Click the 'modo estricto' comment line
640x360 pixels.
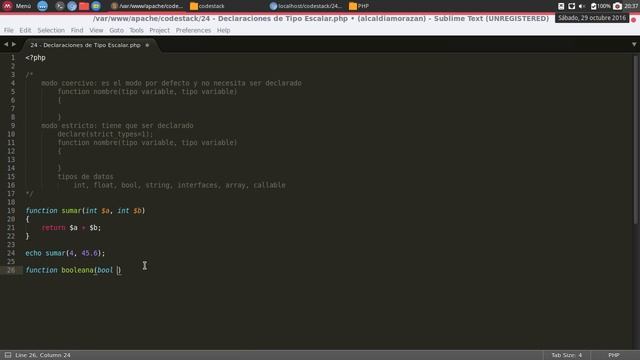[x=118, y=125]
